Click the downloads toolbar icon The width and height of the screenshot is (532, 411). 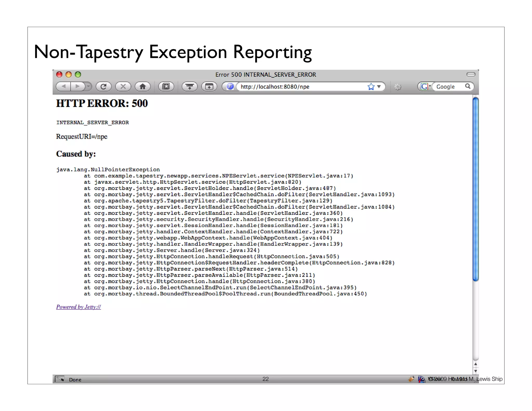tap(190, 87)
